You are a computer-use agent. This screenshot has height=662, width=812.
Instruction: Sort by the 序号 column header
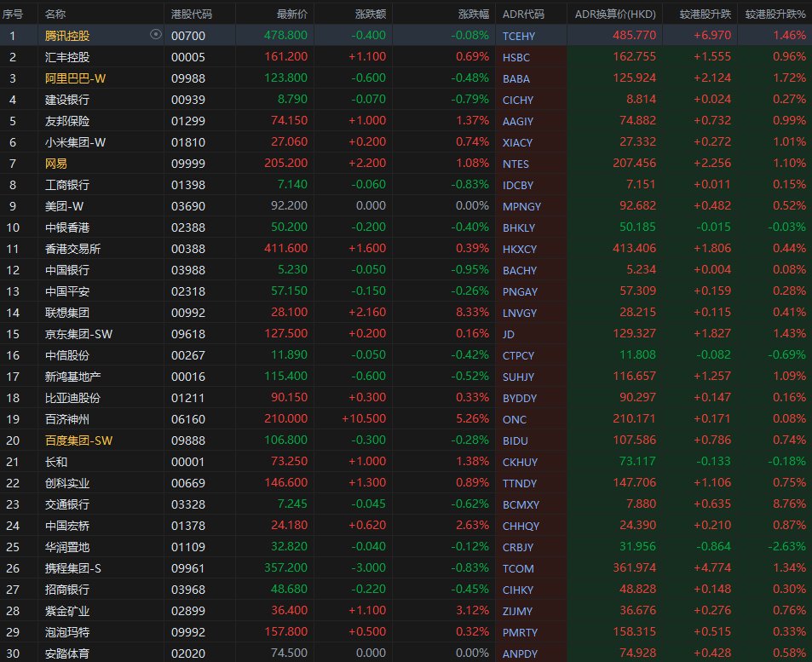13,14
